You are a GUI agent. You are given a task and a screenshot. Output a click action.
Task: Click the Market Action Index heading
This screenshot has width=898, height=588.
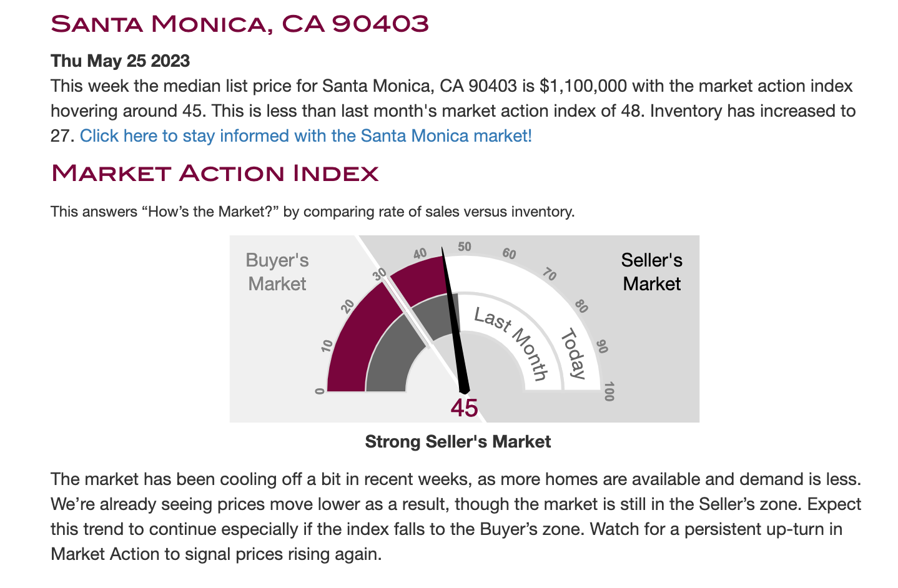[x=215, y=173]
